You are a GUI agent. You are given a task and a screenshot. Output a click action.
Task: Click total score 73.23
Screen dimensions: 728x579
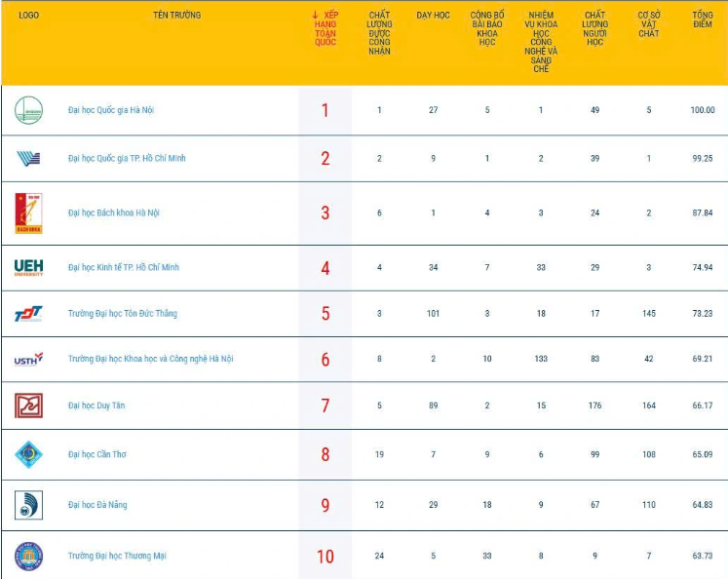pyautogui.click(x=703, y=314)
